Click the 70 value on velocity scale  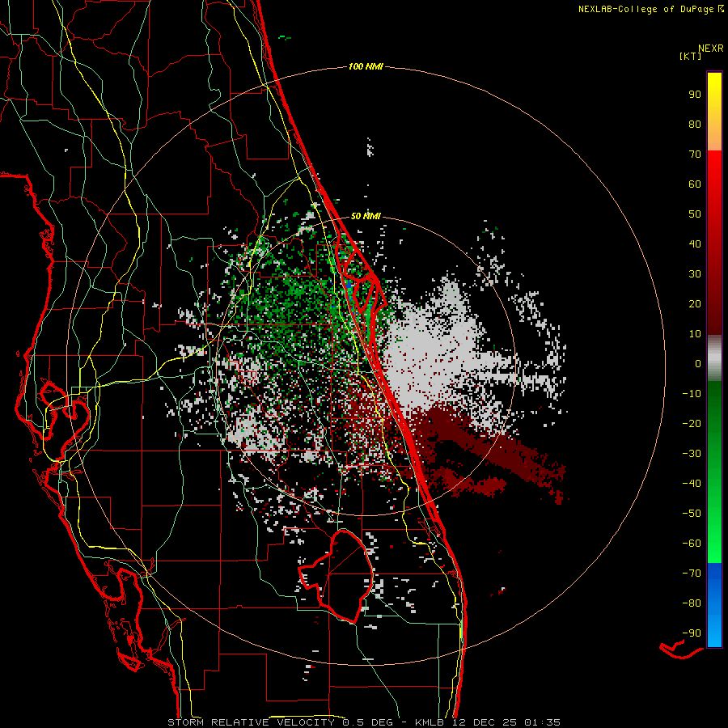[x=695, y=154]
